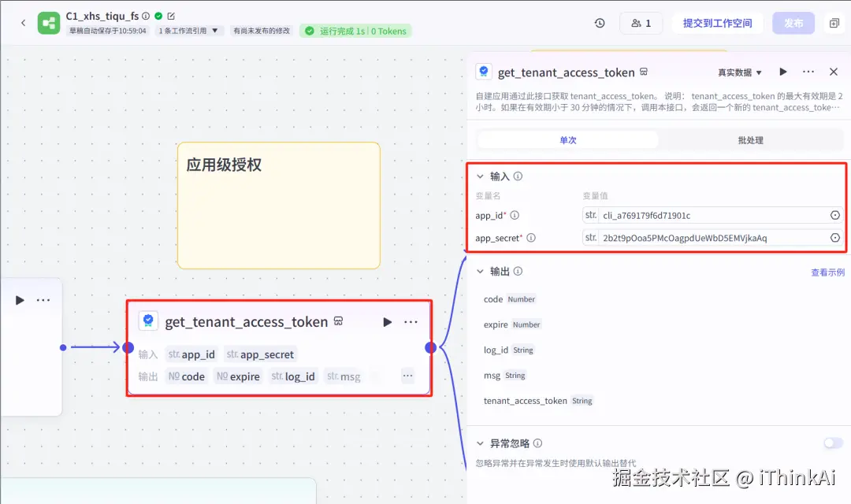The height and width of the screenshot is (504, 851).
Task: Click the icon after panel title get_tenant_access_token
Action: point(644,72)
